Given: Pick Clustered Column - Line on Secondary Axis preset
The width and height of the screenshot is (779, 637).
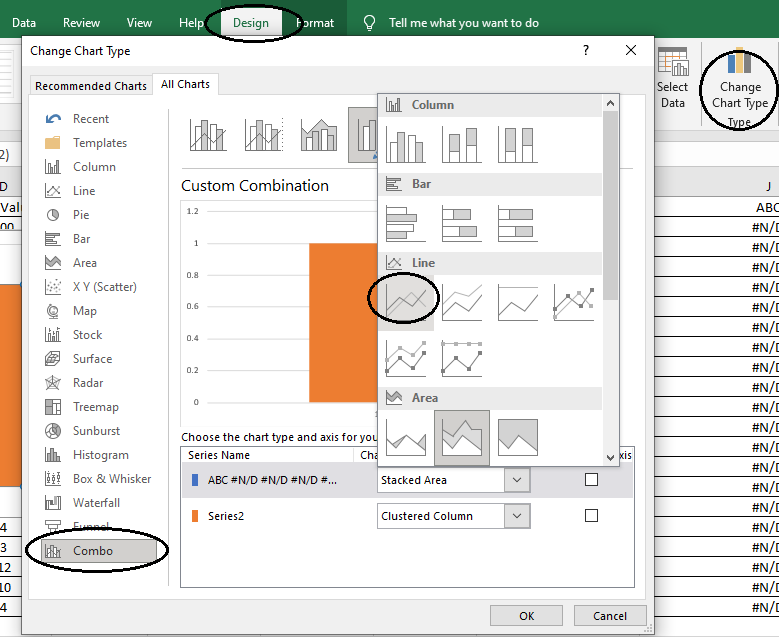Looking at the screenshot, I should (263, 135).
